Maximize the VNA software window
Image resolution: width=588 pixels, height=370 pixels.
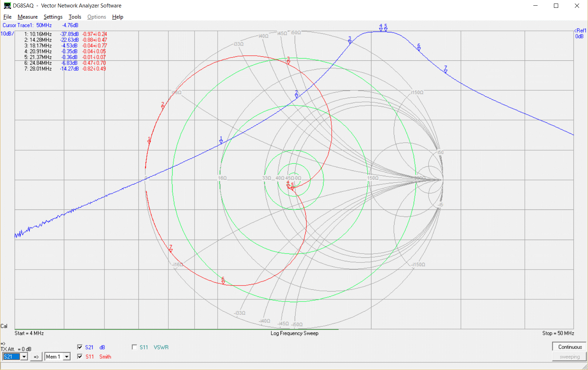click(556, 6)
